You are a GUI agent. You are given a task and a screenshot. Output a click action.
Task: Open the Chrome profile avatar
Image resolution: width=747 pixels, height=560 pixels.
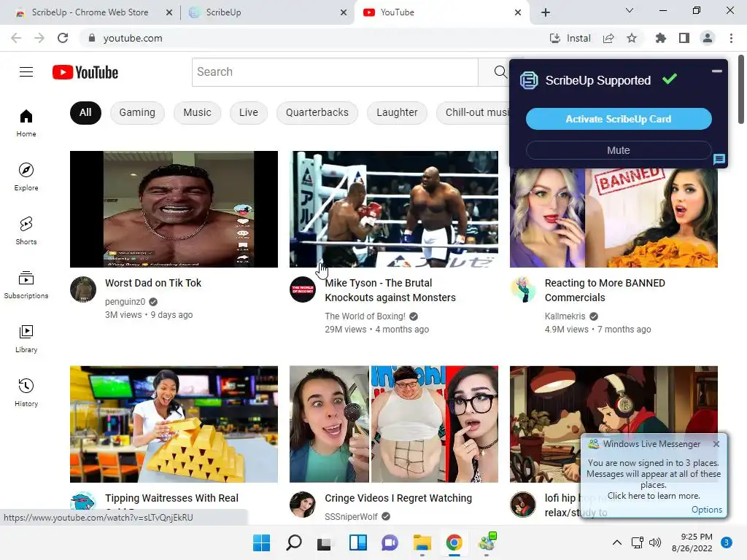click(708, 38)
